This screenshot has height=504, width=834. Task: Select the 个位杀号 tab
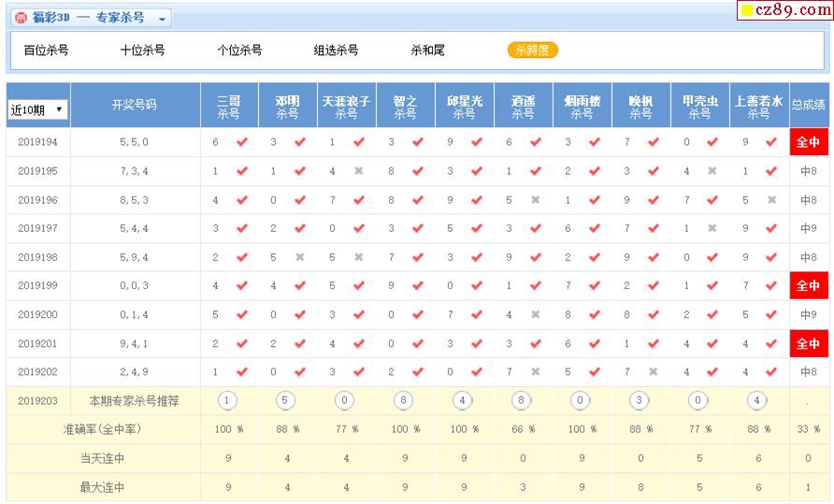pos(239,50)
